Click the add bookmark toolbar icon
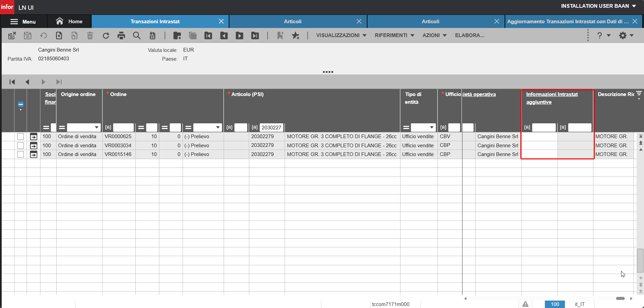This screenshot has width=644, height=308. (280, 35)
